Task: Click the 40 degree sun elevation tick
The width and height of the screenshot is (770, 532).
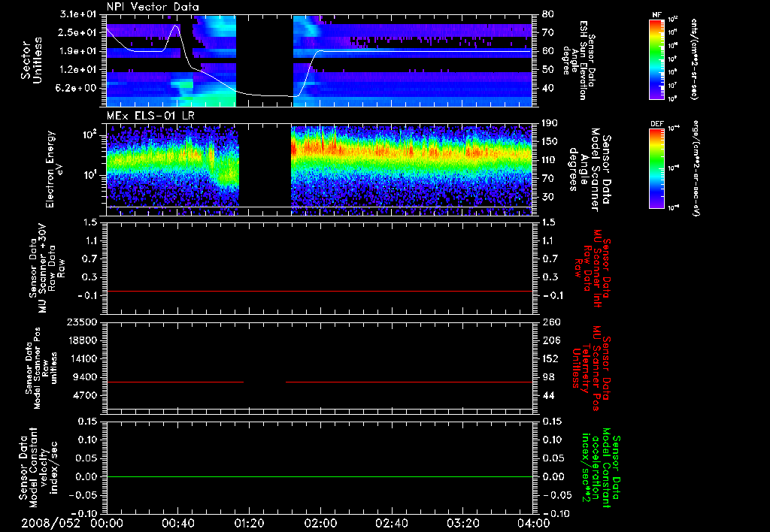Action: 547,88
